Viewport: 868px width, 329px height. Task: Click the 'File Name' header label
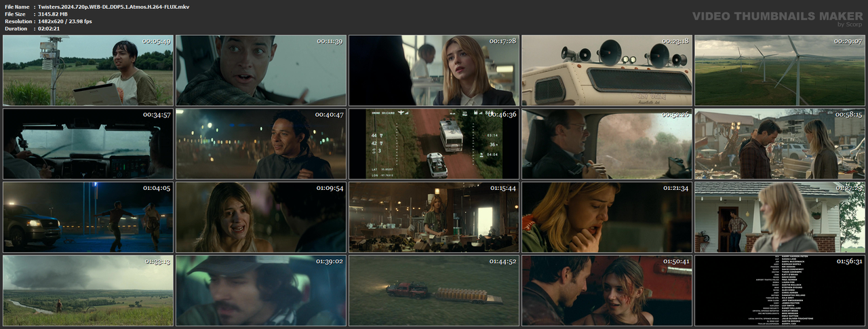tap(17, 6)
